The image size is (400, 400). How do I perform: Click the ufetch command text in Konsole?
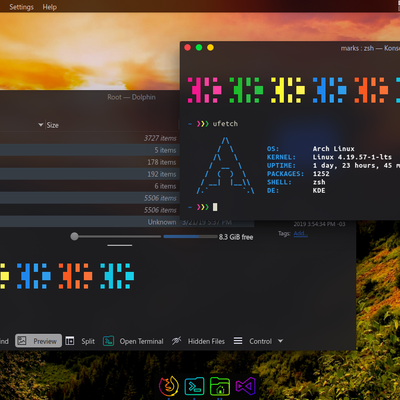[x=225, y=124]
